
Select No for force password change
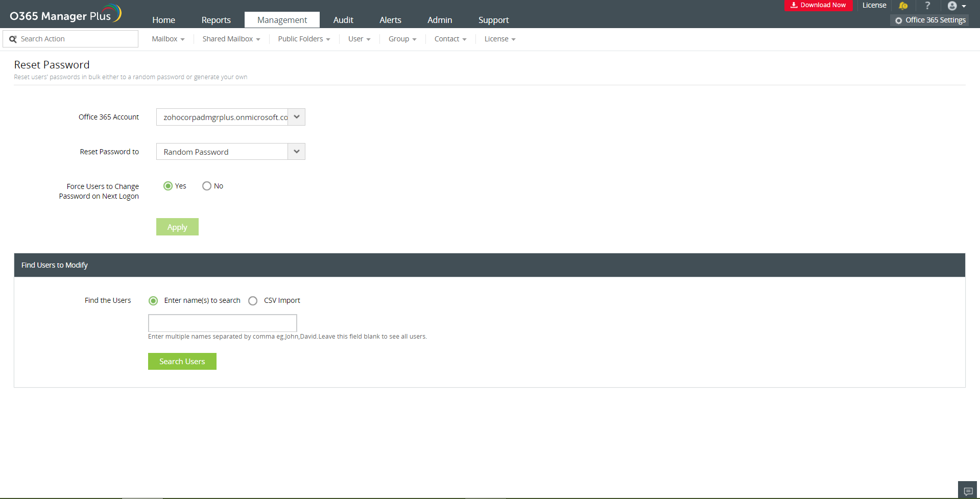207,186
